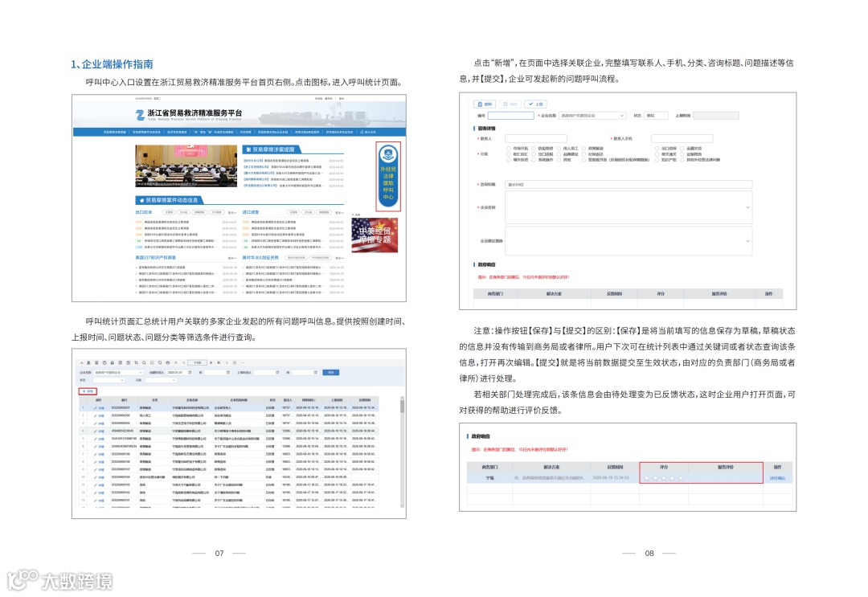Select the 知识产权 category radio

[657, 160]
